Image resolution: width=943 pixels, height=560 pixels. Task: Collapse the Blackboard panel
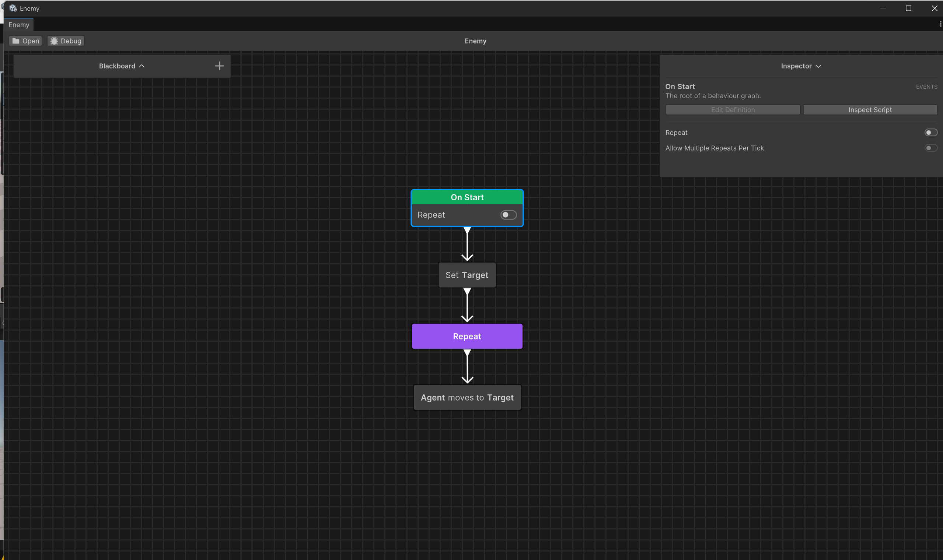(142, 66)
